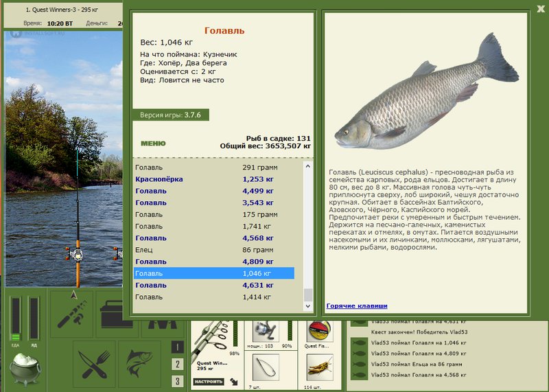This screenshot has height=392, width=549.
Task: Click the ЕДА food level bar
Action: 15,319
